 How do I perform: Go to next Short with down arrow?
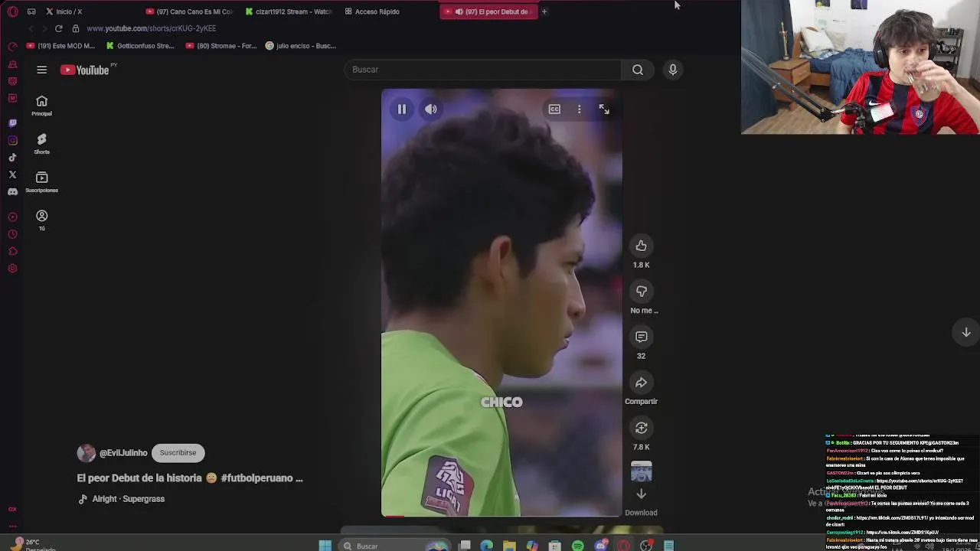pos(966,332)
